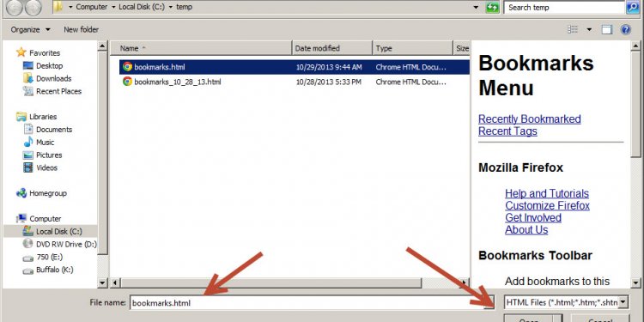Click the Local Disk (C:) breadcrumb
The width and height of the screenshot is (644, 322).
pos(143,7)
